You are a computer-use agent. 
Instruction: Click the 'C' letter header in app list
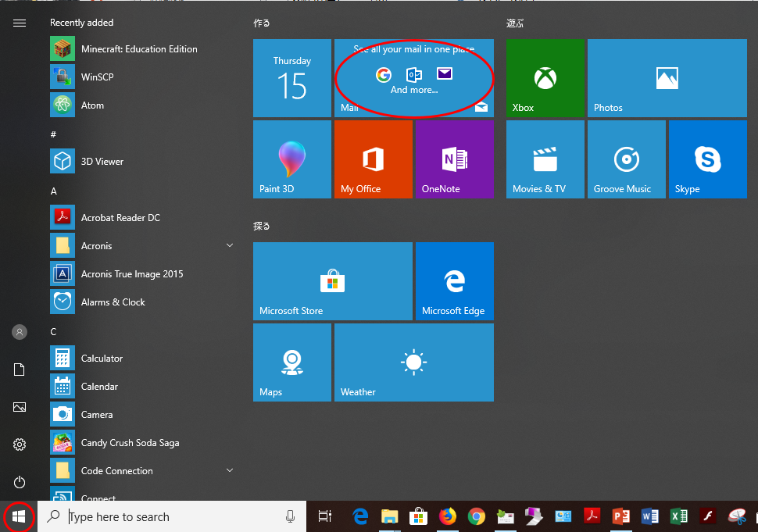[x=54, y=331]
